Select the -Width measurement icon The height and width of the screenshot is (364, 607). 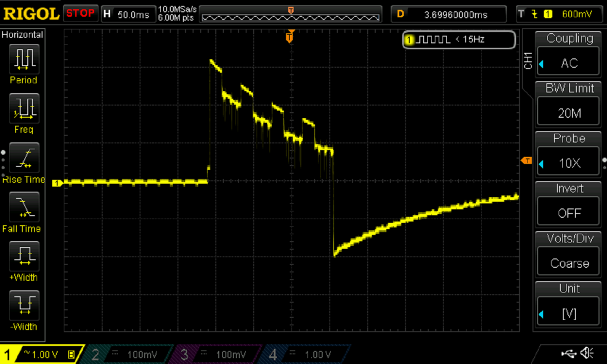click(x=24, y=306)
